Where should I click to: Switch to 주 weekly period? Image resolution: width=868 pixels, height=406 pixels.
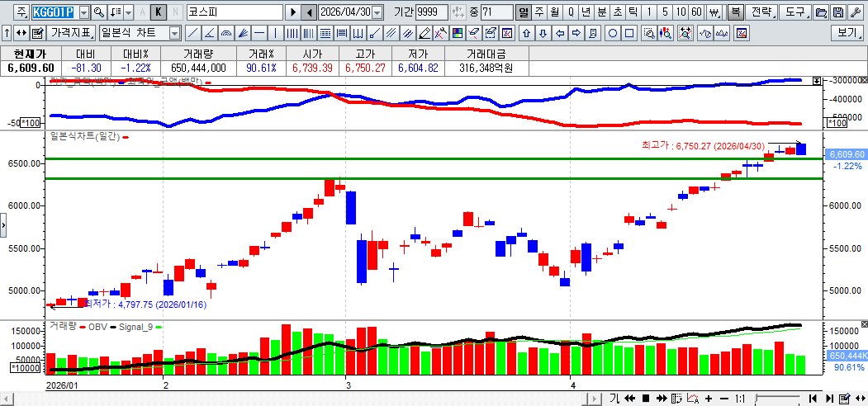538,12
